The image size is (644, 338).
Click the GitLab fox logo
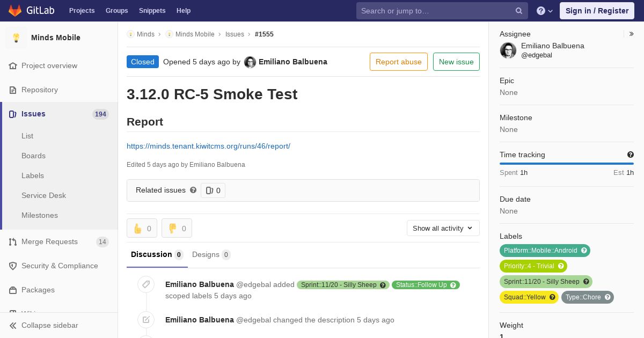coord(15,10)
